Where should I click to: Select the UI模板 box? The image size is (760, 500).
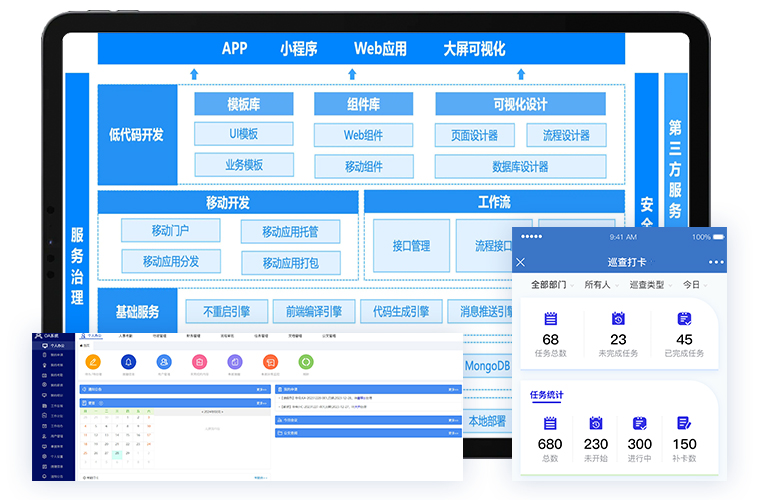(x=244, y=134)
